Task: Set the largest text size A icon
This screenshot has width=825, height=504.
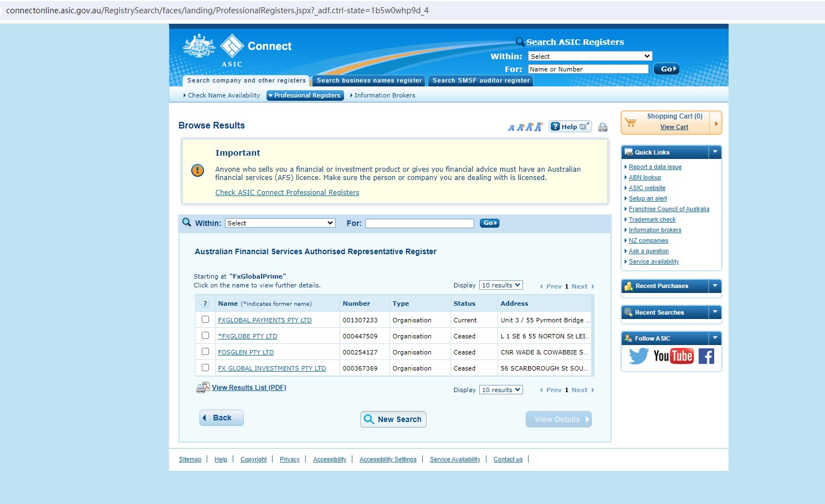Action: point(539,127)
